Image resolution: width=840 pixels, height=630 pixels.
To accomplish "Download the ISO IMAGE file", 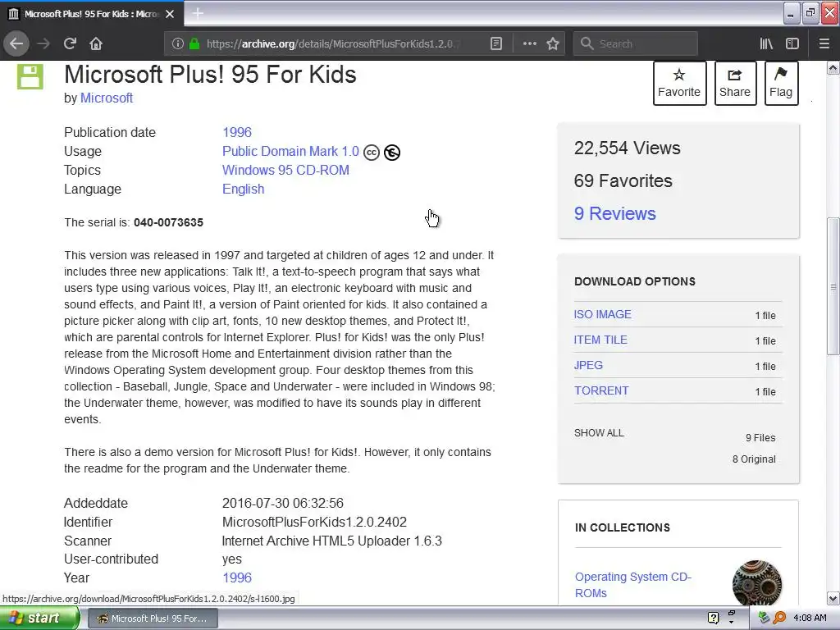I will pyautogui.click(x=603, y=314).
